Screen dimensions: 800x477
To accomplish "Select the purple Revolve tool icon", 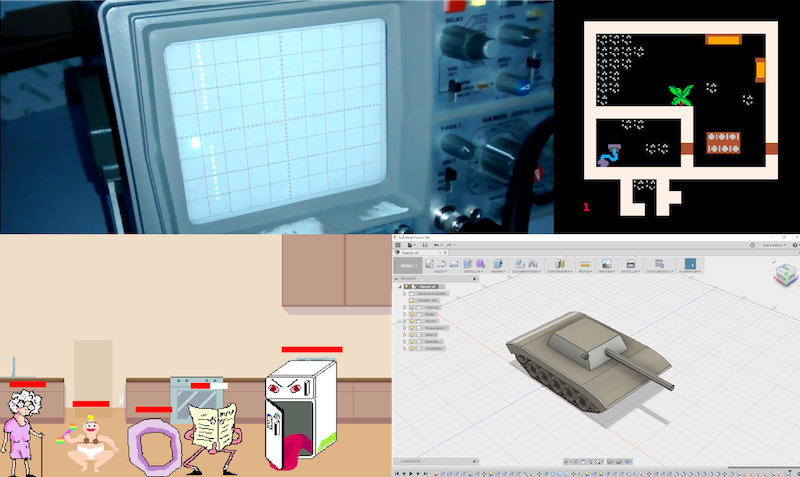I will [x=480, y=263].
